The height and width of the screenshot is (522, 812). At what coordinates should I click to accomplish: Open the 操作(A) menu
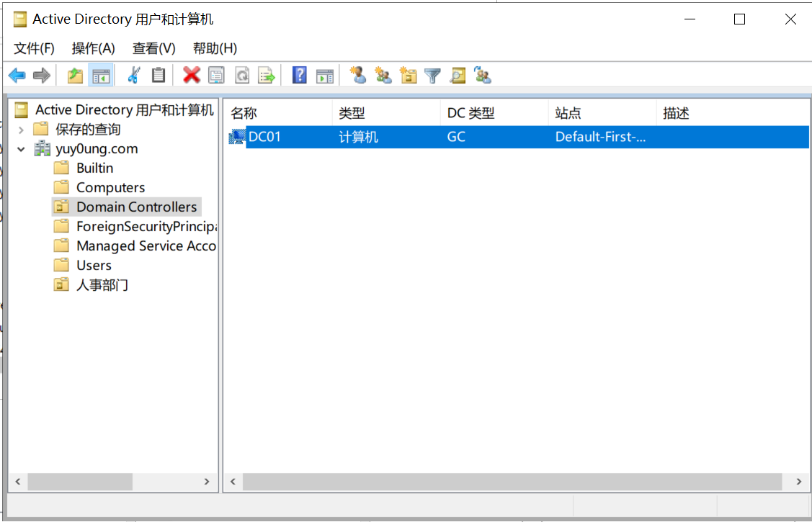[93, 48]
